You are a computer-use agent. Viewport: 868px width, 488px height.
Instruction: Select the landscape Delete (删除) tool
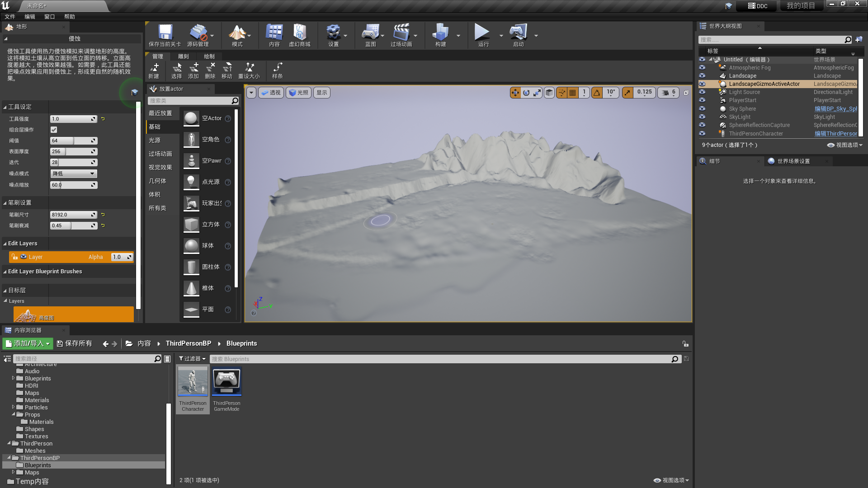pyautogui.click(x=210, y=70)
